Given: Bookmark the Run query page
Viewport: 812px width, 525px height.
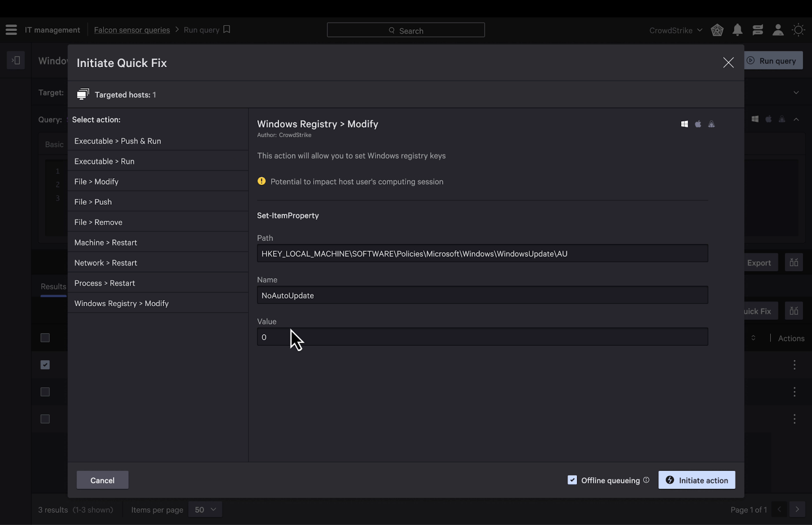Looking at the screenshot, I should [227, 29].
